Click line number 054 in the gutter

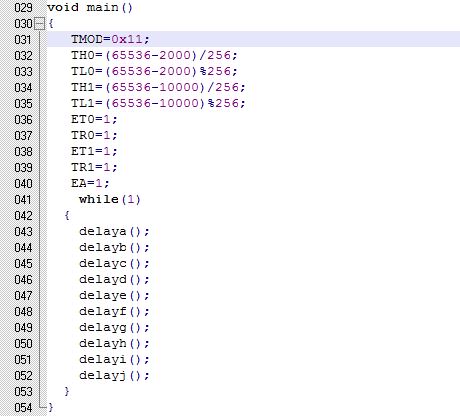click(23, 407)
